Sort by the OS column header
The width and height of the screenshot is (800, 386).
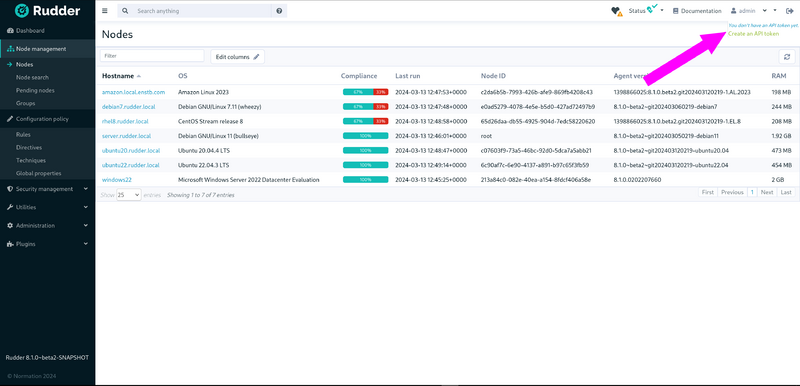point(182,76)
